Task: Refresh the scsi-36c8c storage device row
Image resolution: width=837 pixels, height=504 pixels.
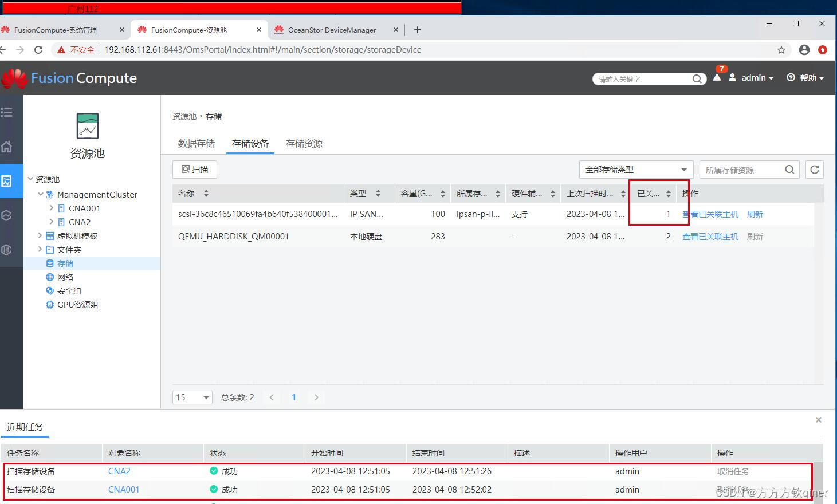Action: coord(755,214)
